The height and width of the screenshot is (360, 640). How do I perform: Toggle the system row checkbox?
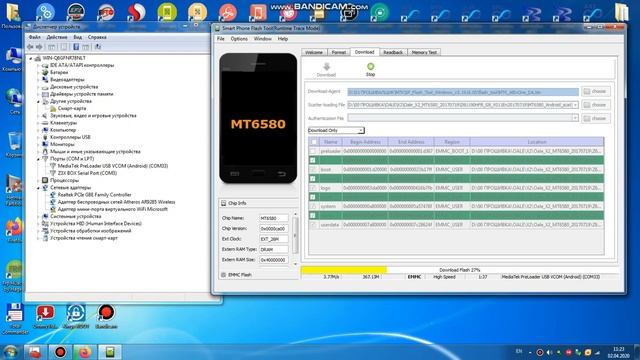point(313,206)
